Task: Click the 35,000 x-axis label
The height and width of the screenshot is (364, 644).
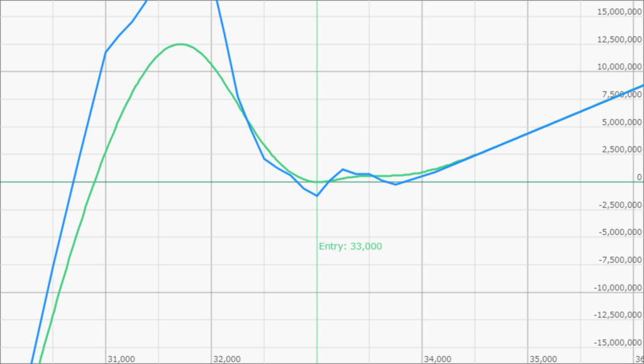Action: (x=543, y=359)
